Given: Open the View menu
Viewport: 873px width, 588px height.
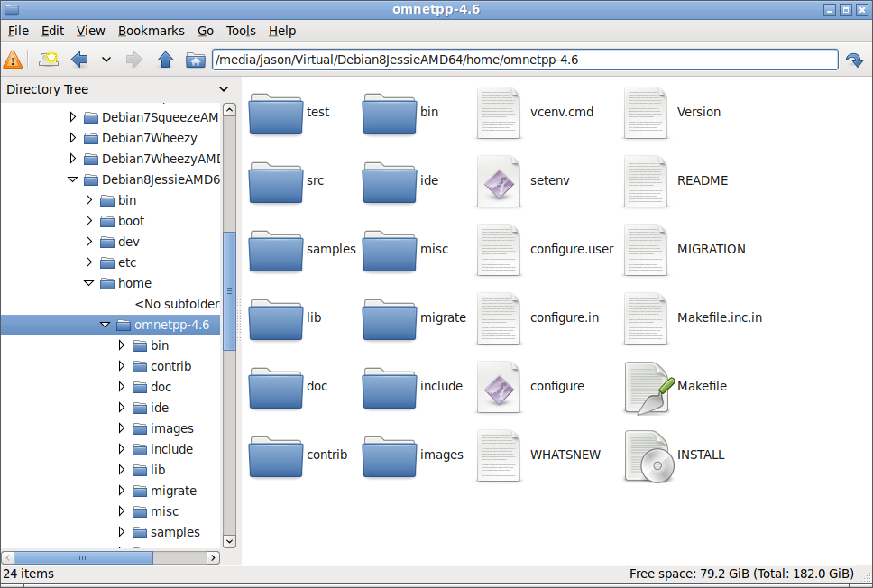Looking at the screenshot, I should 91,31.
